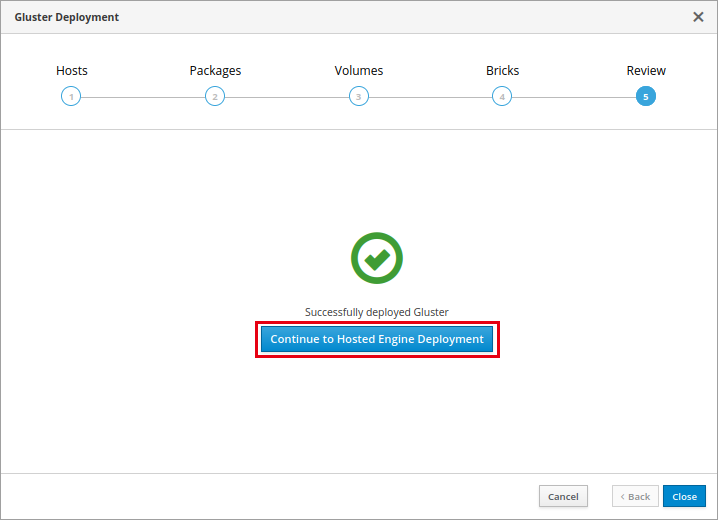718x520 pixels.
Task: Click the blue Close button
Action: point(685,496)
